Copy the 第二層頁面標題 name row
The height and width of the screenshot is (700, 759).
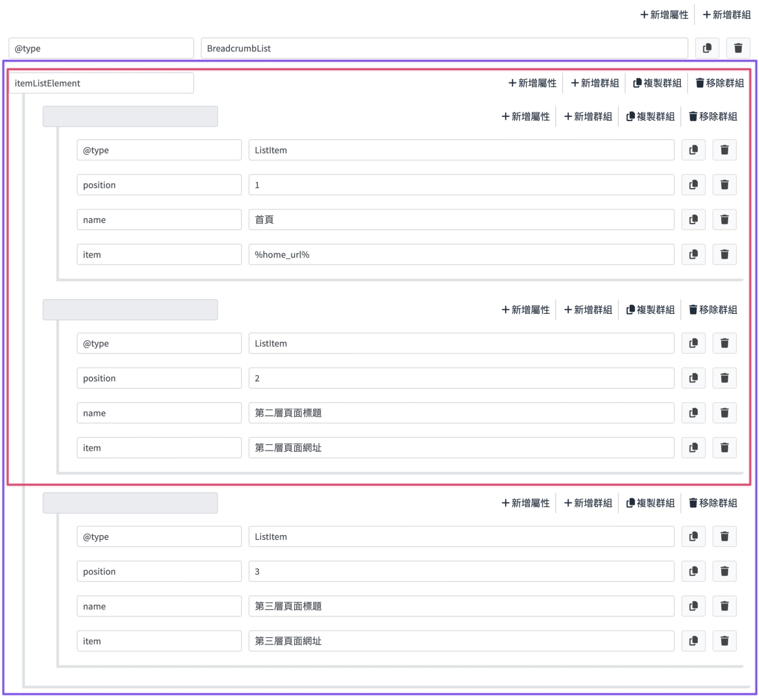[694, 413]
